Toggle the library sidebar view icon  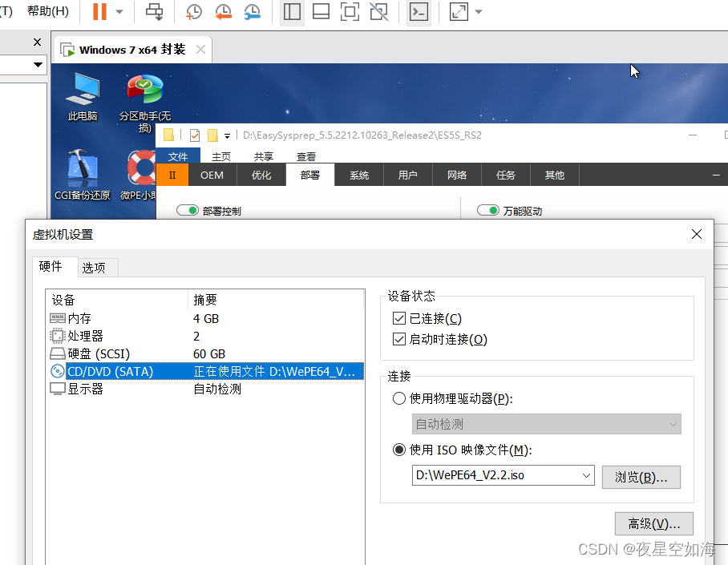pos(292,11)
